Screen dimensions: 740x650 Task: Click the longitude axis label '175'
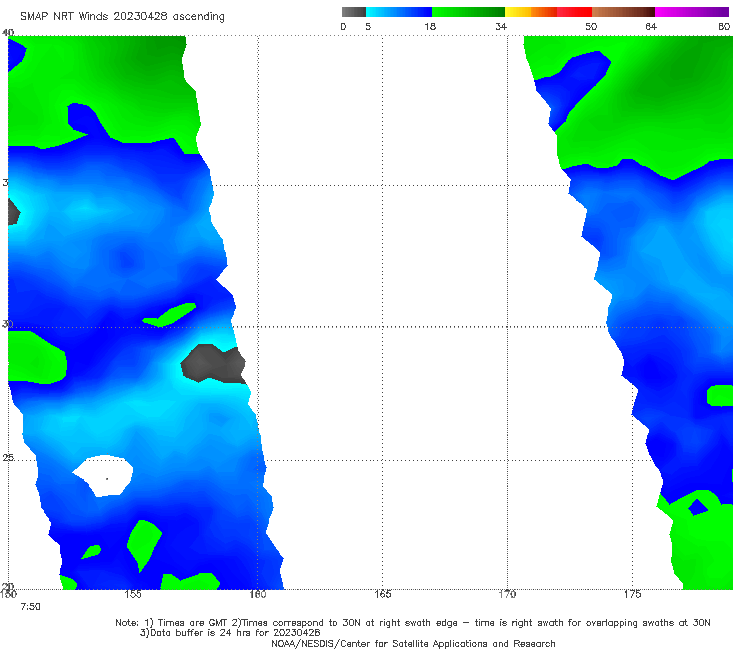(632, 594)
